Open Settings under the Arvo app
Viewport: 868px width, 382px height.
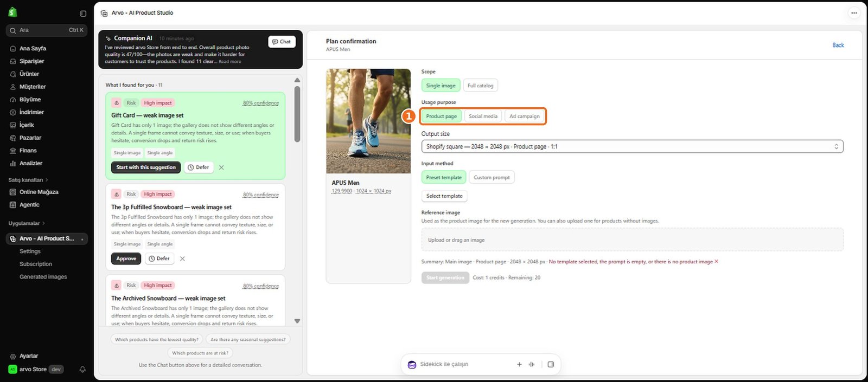30,251
